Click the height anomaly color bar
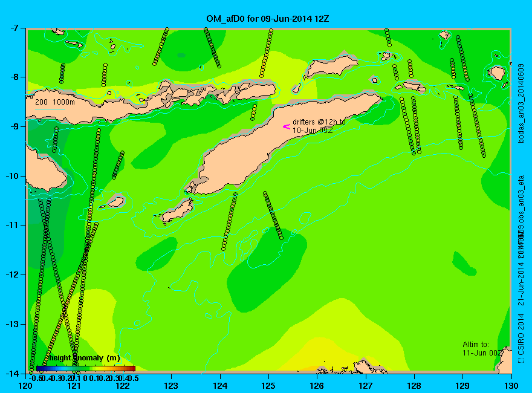Screen dimensions: 532x393 click(86, 368)
